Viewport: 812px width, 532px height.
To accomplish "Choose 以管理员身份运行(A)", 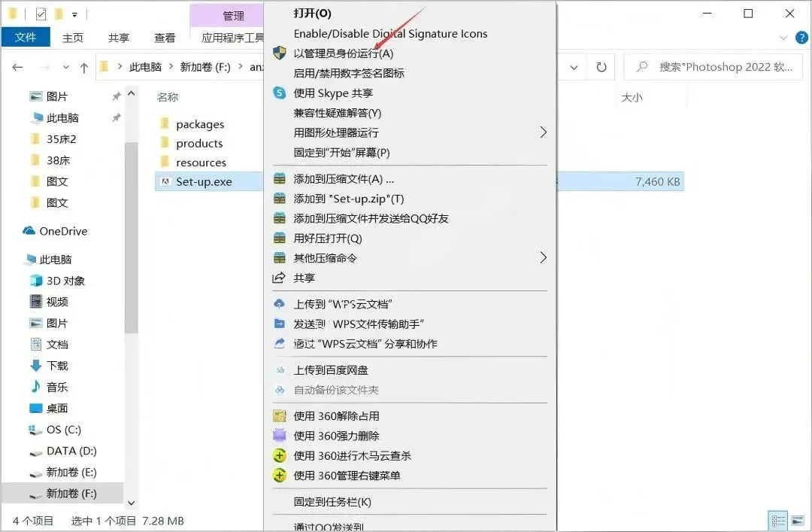I will (344, 53).
